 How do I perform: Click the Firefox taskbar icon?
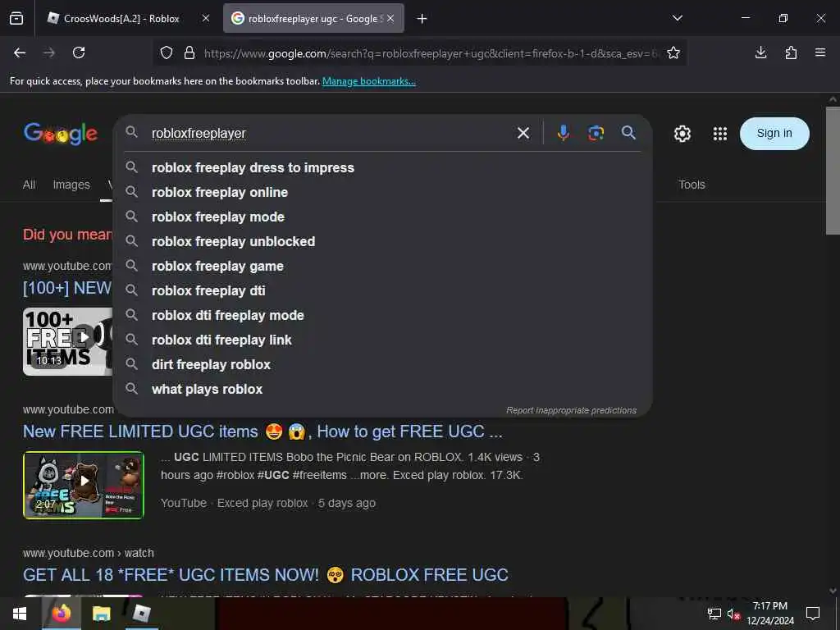click(61, 614)
